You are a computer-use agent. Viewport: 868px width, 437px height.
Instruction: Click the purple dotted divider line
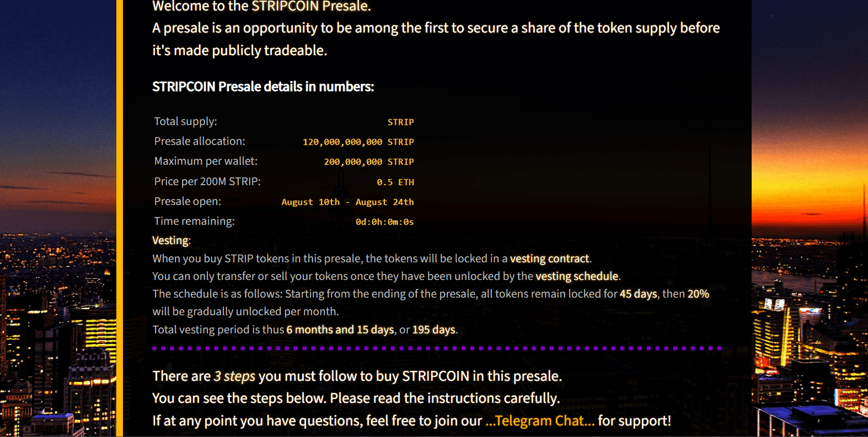pos(437,348)
